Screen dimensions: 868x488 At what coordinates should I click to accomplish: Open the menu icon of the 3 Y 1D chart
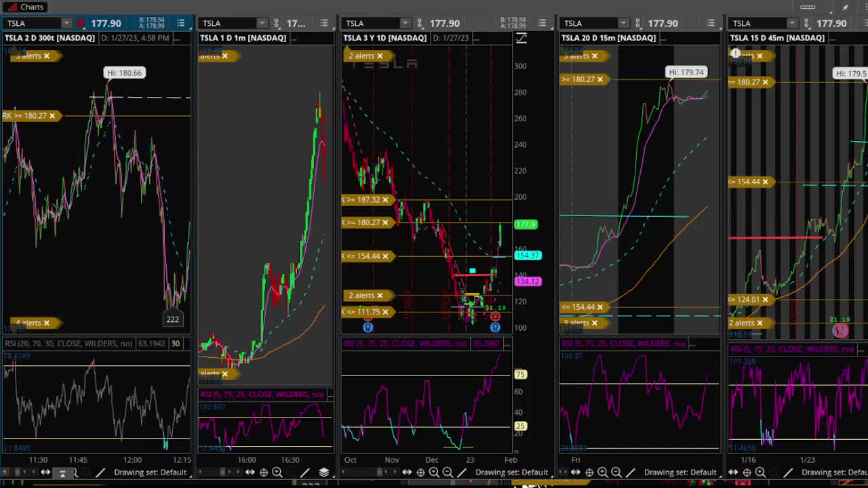point(542,23)
